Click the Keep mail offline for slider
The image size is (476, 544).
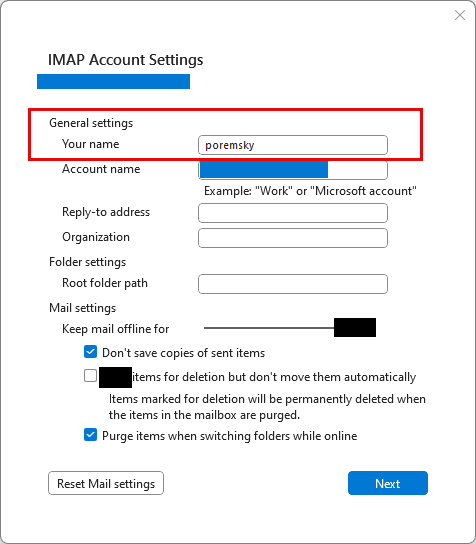[290, 328]
